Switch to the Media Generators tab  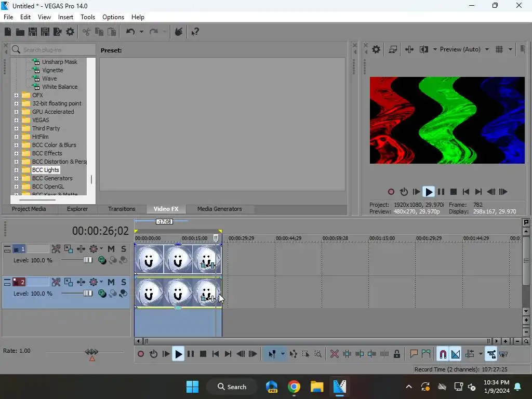(220, 209)
